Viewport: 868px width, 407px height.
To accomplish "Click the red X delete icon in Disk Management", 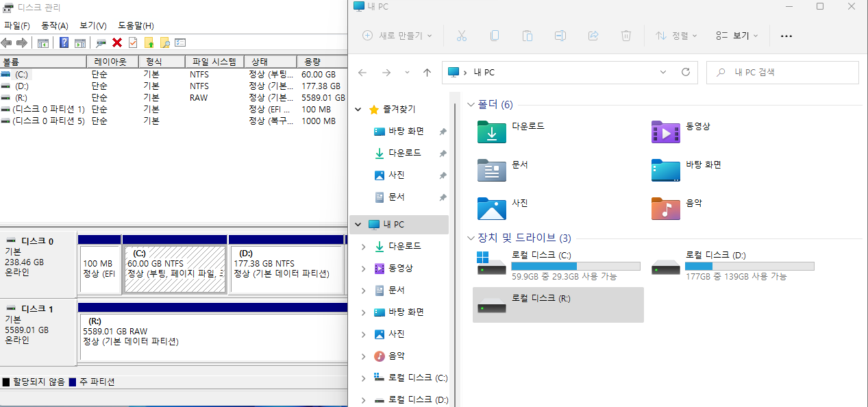I will pos(117,42).
